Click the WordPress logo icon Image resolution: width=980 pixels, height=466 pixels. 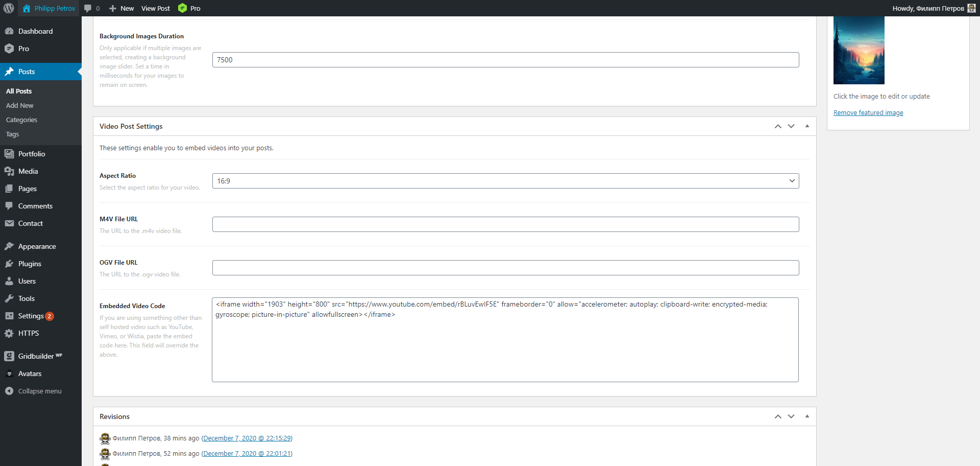pyautogui.click(x=9, y=8)
